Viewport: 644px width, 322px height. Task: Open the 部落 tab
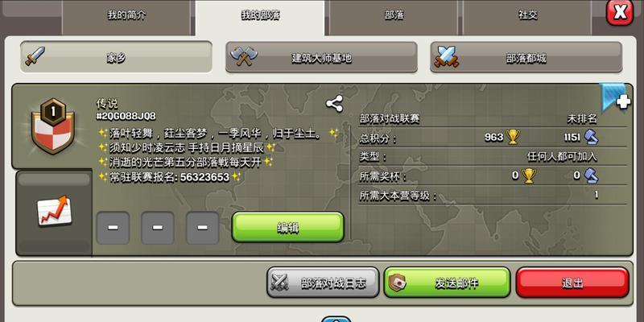coord(394,17)
